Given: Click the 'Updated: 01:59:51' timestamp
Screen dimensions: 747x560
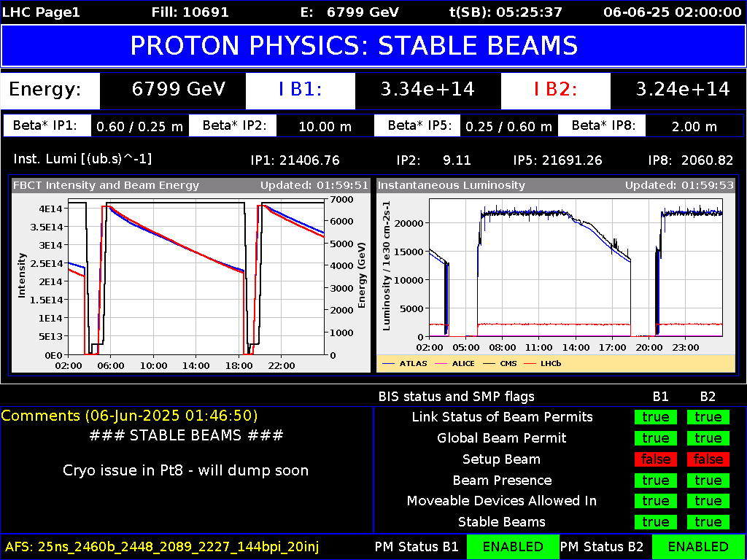Looking at the screenshot, I should click(314, 185).
